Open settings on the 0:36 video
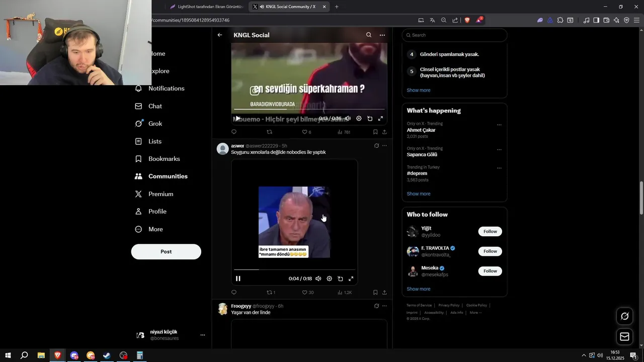Screen dimensions: 644x362 (x=359, y=119)
